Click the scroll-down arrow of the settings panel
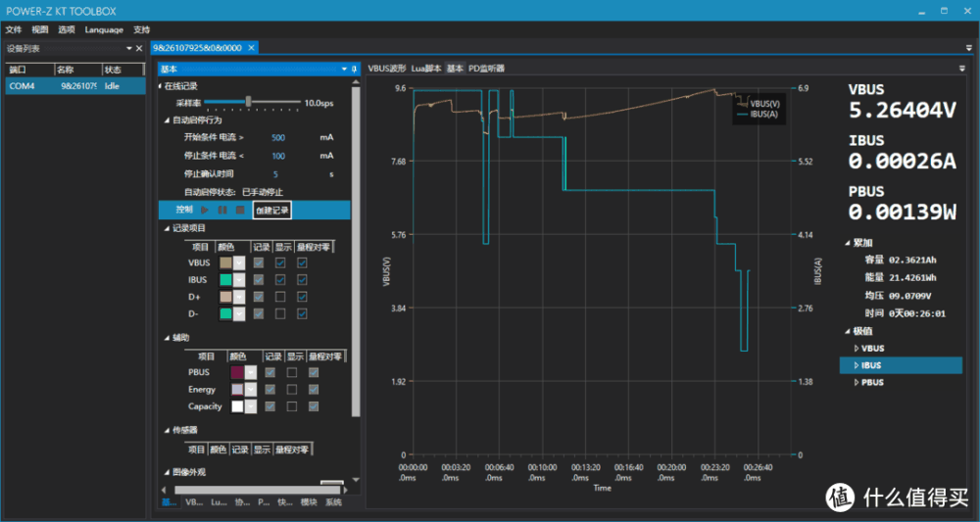This screenshot has width=980, height=522. click(x=357, y=481)
